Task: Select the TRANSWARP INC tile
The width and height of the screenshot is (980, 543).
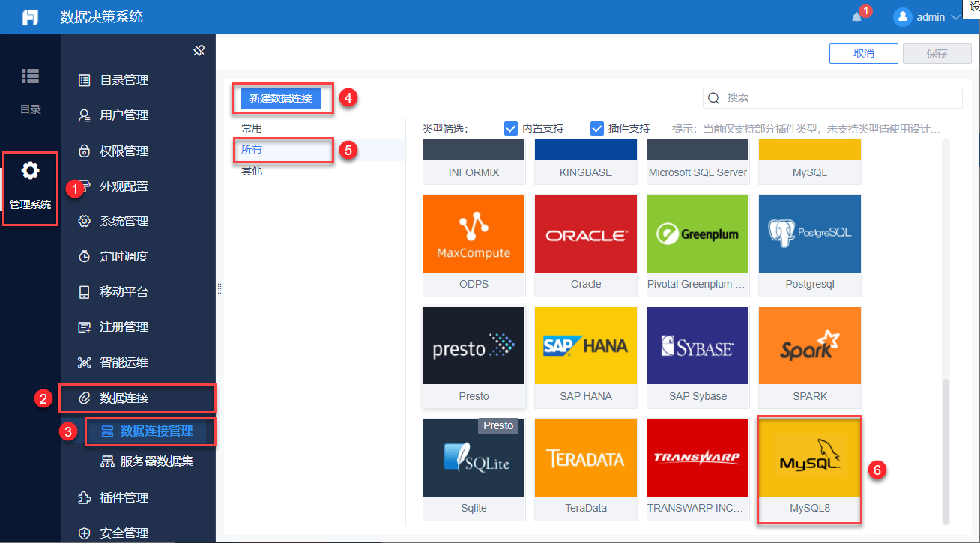Action: point(698,470)
